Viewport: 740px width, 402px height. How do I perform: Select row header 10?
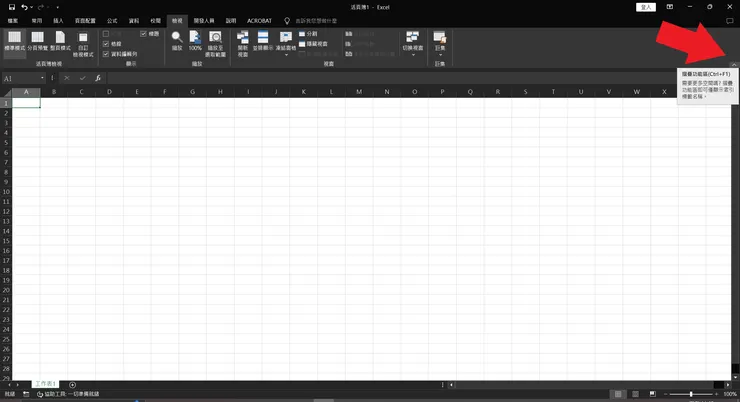(x=6, y=192)
